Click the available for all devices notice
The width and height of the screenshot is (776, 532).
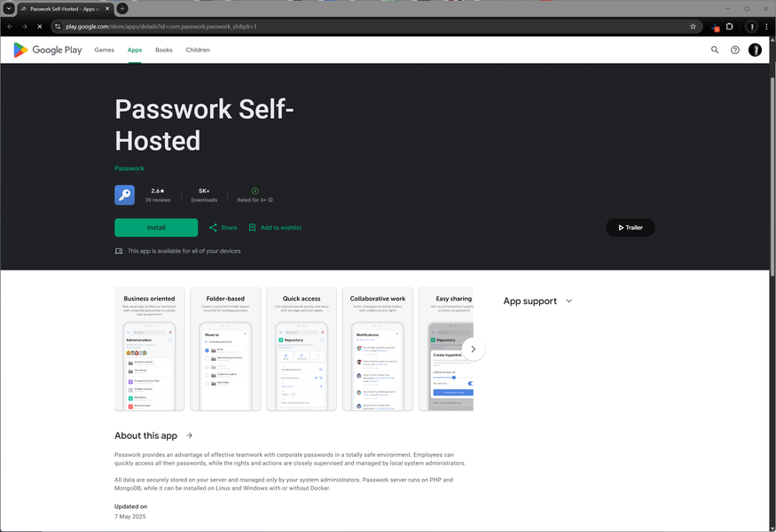point(178,251)
